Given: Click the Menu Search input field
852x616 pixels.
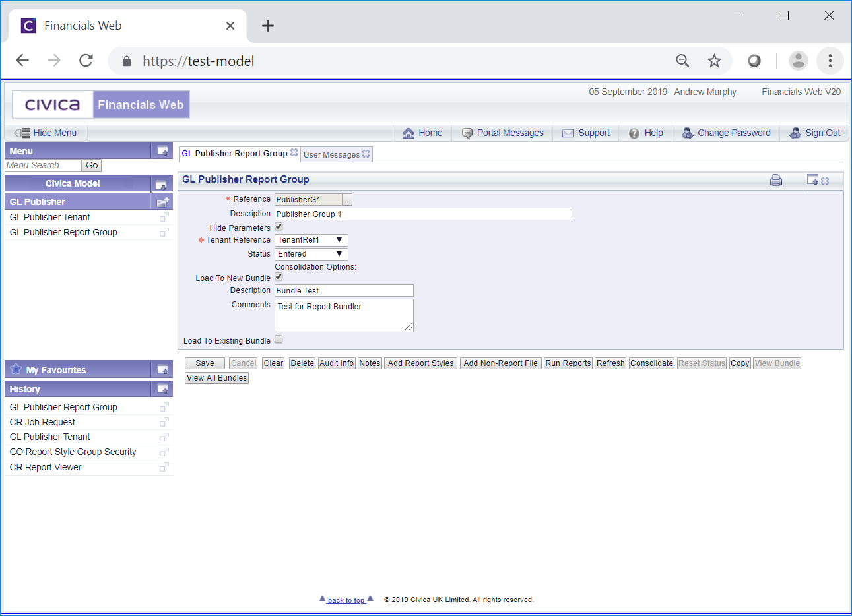Looking at the screenshot, I should click(43, 166).
